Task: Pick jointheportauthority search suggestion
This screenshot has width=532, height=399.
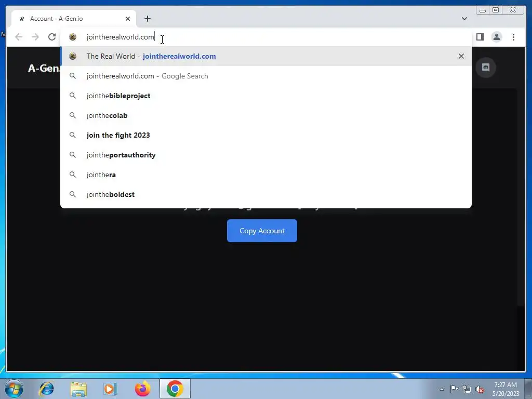Action: 265,155
